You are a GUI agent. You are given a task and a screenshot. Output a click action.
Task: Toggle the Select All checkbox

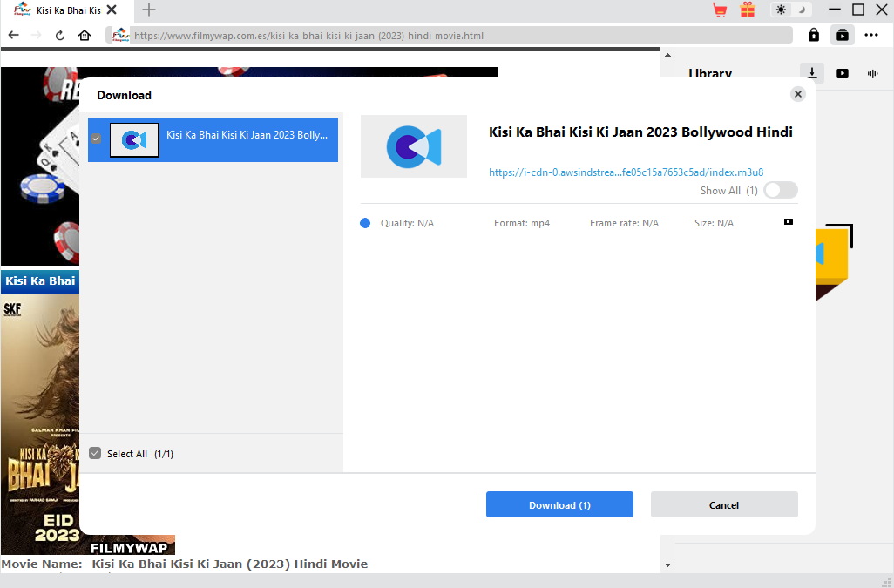(x=95, y=453)
